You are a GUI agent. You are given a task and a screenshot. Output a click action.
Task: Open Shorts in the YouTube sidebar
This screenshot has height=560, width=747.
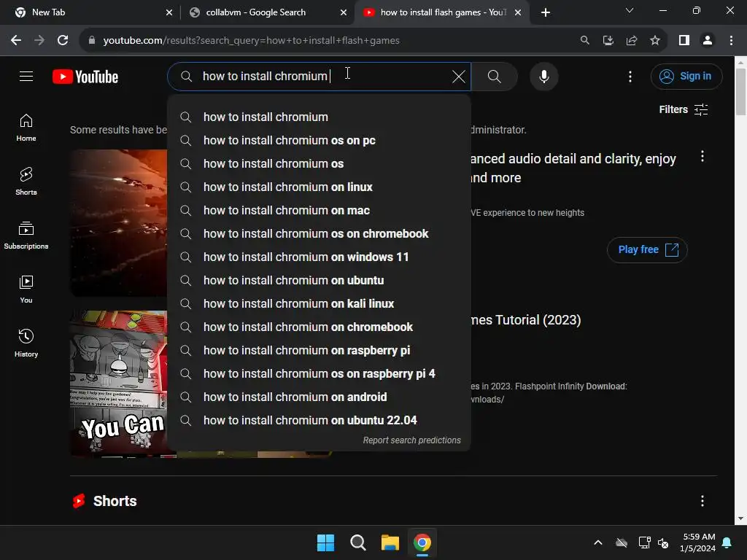tap(26, 182)
